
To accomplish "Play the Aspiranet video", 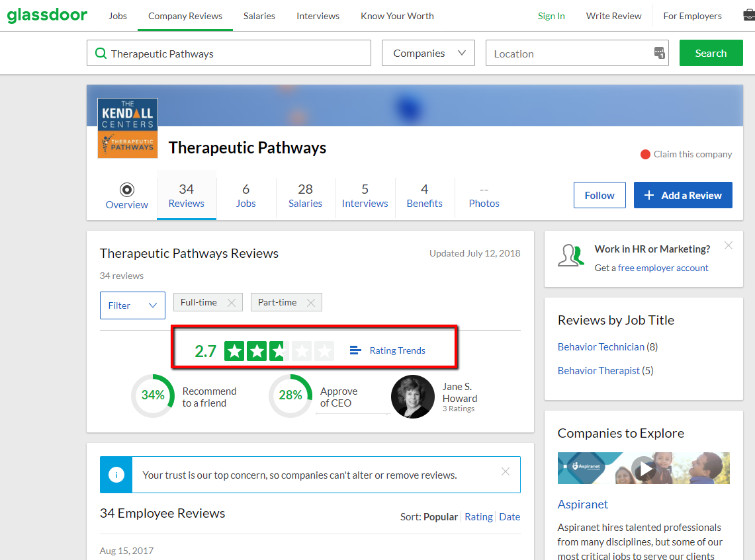I will tap(643, 469).
